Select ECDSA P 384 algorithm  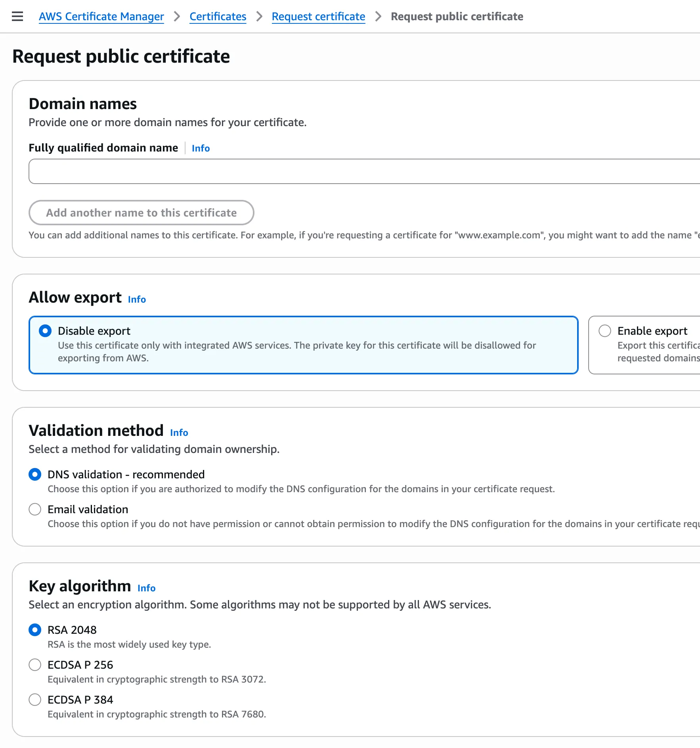pyautogui.click(x=34, y=699)
